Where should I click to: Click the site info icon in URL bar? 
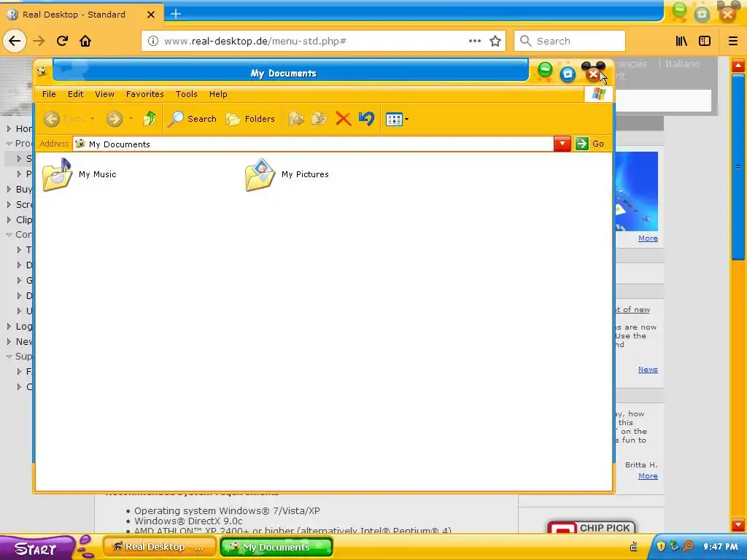tap(153, 41)
